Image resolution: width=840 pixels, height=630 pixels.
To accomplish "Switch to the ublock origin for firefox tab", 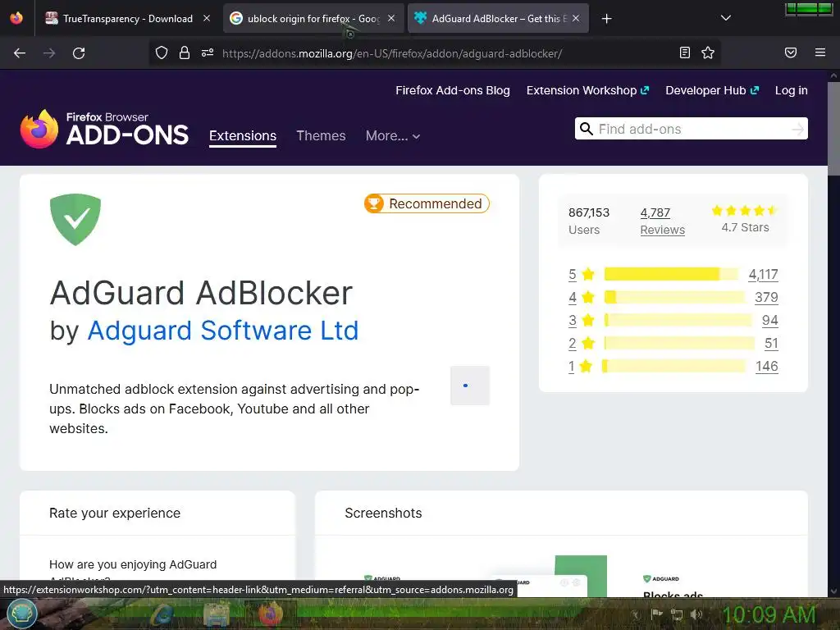I will tap(313, 19).
